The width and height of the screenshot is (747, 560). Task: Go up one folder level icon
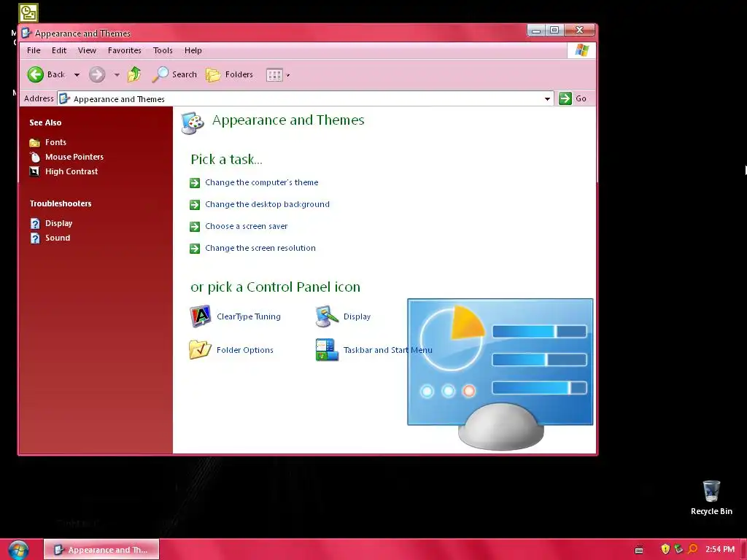pos(134,74)
